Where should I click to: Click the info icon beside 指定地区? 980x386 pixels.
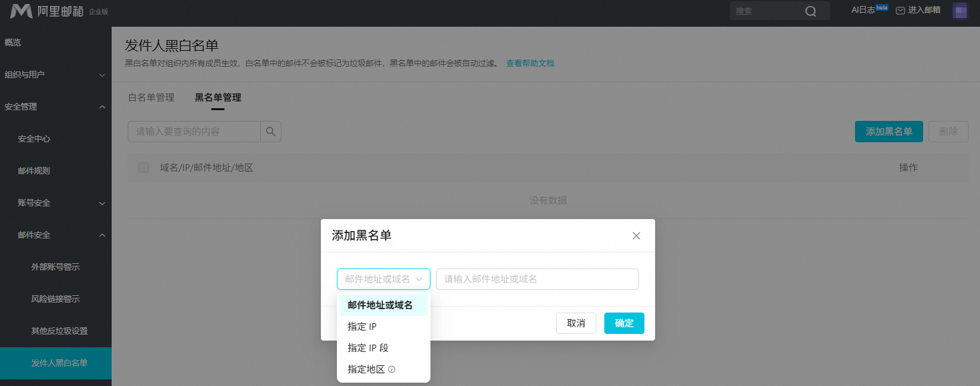[x=392, y=369]
